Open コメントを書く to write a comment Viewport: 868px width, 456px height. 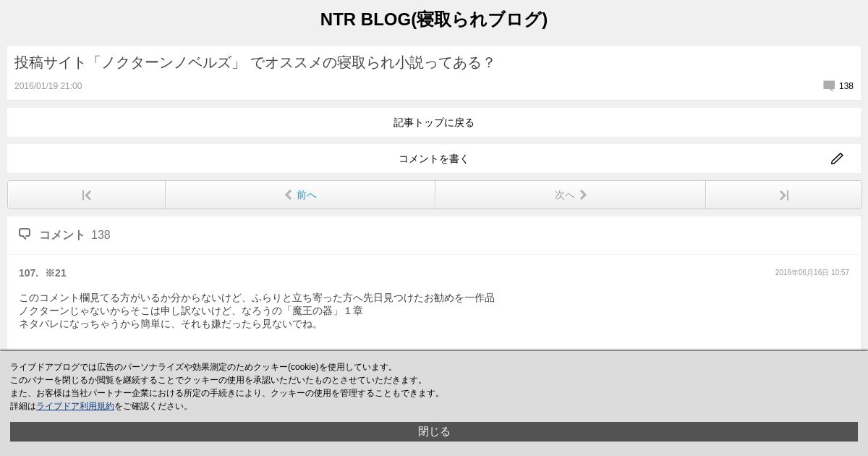[434, 159]
